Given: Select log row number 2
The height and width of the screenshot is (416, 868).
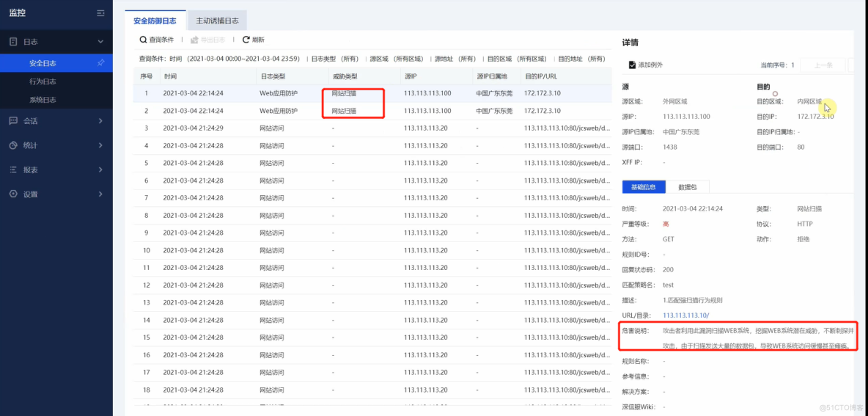Looking at the screenshot, I should (x=372, y=111).
